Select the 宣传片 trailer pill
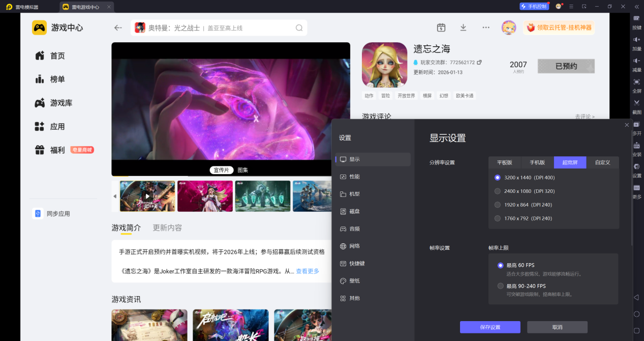 (221, 170)
